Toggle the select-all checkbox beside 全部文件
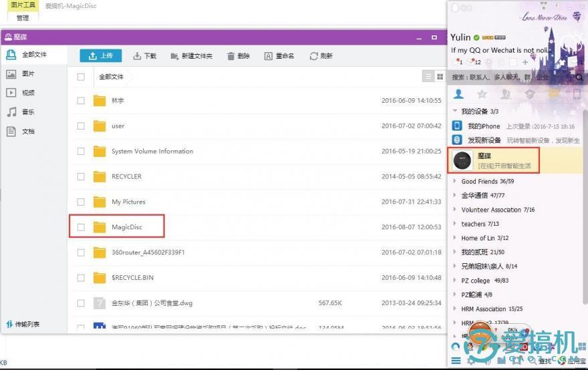The height and width of the screenshot is (370, 588). pos(81,77)
